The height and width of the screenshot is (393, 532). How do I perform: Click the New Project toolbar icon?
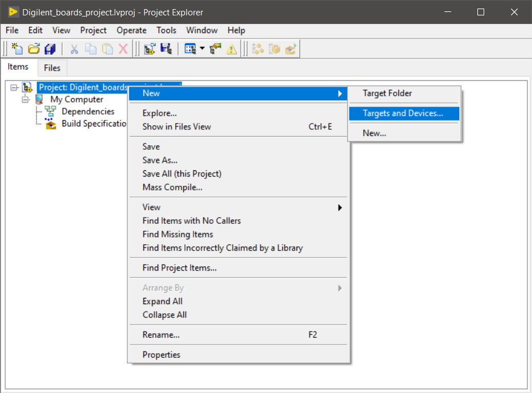coord(17,49)
